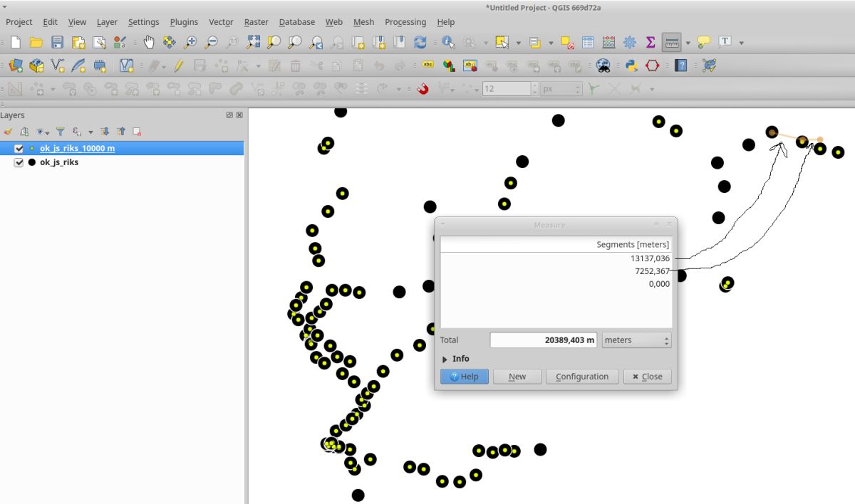Screen dimensions: 855x504
Task: Click New button in Measure dialog
Action: [x=517, y=377]
